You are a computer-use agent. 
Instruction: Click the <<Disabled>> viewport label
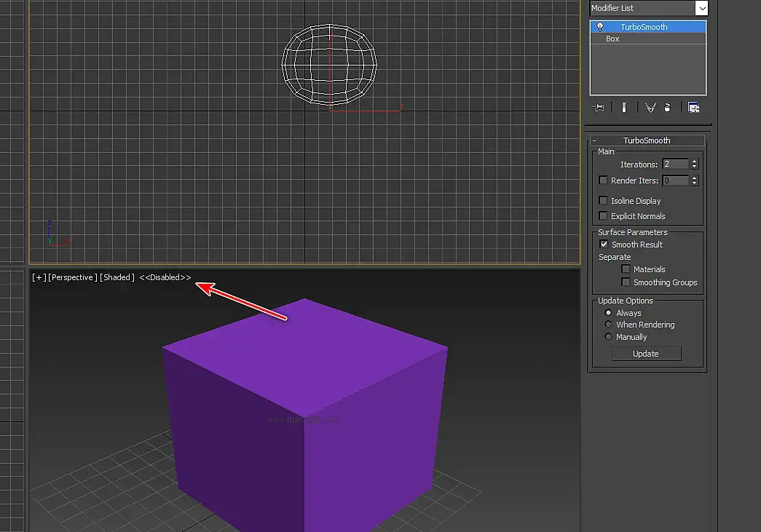(165, 277)
